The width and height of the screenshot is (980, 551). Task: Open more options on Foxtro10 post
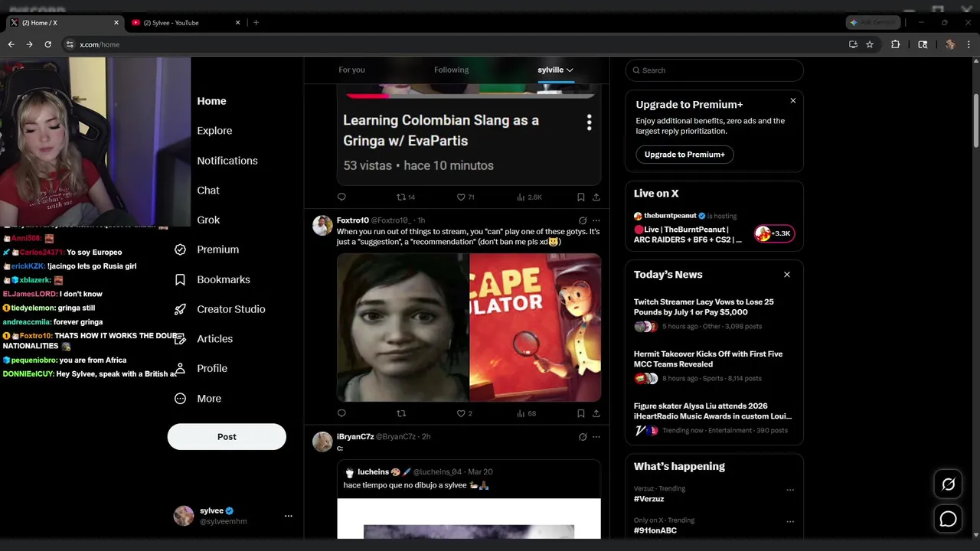coord(596,220)
